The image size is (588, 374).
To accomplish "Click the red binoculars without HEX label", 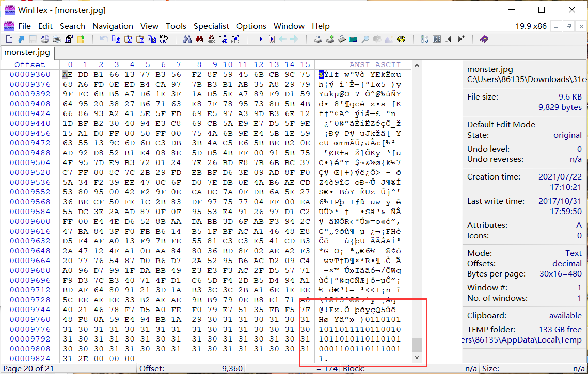I will [x=199, y=39].
